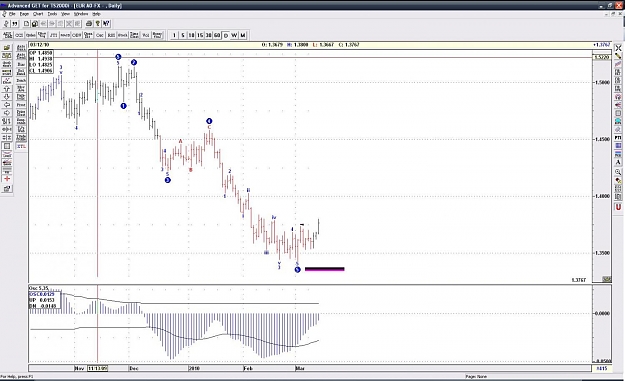Image resolution: width=625 pixels, height=381 pixels.
Task: Click the red plus crosshair icon
Action: [7, 179]
